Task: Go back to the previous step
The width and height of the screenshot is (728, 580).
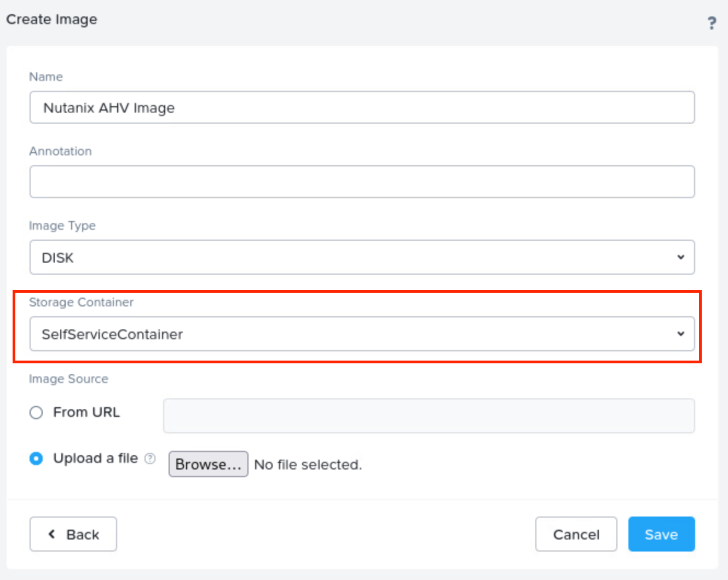Action: coord(73,534)
